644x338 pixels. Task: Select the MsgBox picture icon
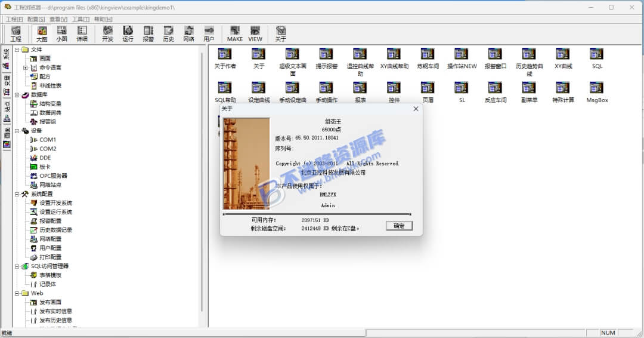tap(597, 92)
